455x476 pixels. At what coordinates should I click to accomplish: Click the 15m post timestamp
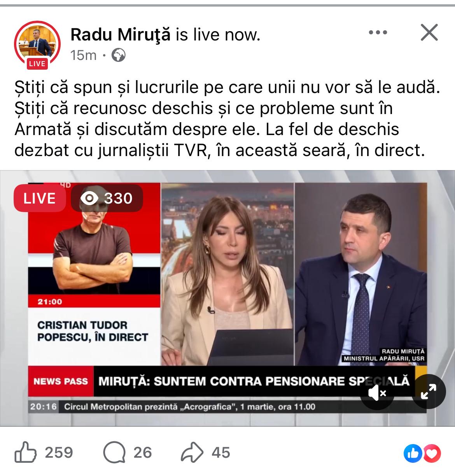click(84, 56)
